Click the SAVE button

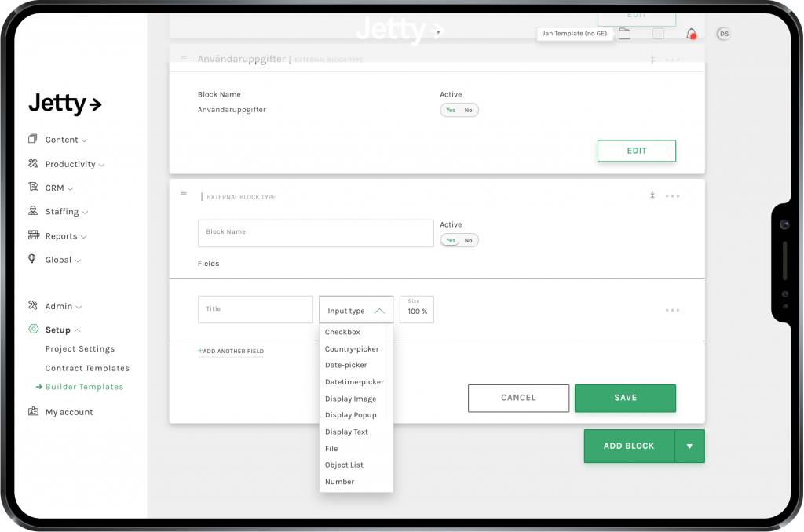click(x=625, y=398)
